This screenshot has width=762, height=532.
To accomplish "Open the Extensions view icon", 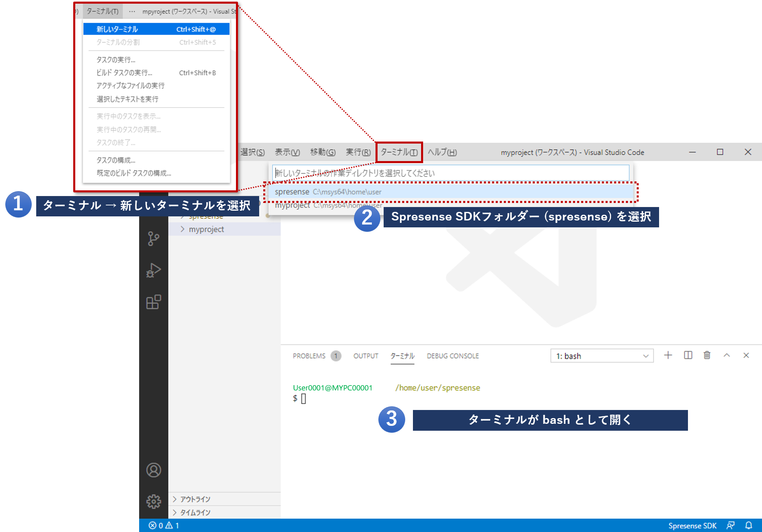I will tap(153, 302).
